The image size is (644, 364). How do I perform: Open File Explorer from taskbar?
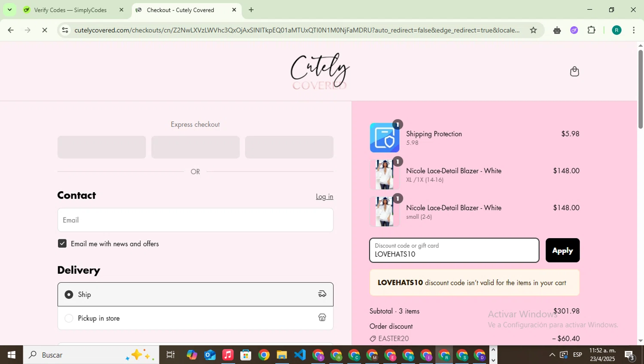[282, 355]
